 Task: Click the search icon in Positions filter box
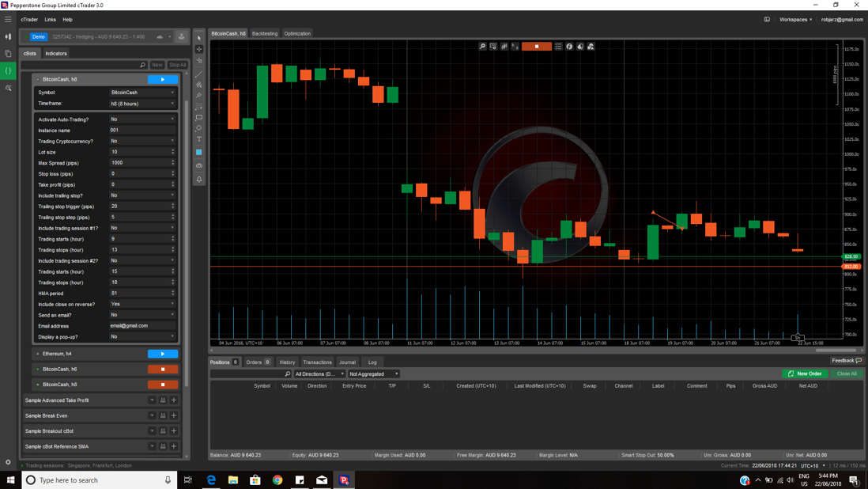tap(287, 374)
